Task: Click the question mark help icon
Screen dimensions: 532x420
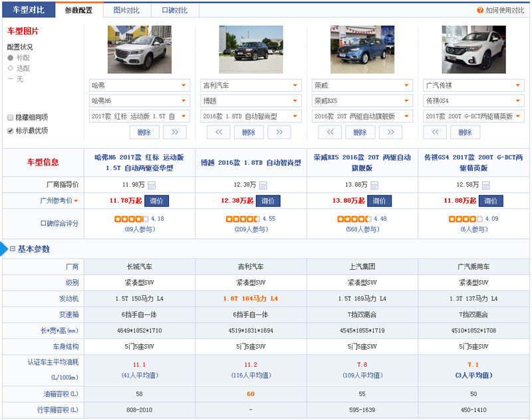Action: tap(480, 10)
